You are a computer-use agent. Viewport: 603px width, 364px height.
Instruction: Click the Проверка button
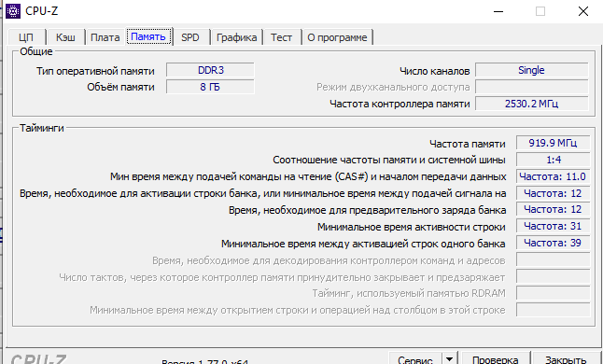pos(496,359)
